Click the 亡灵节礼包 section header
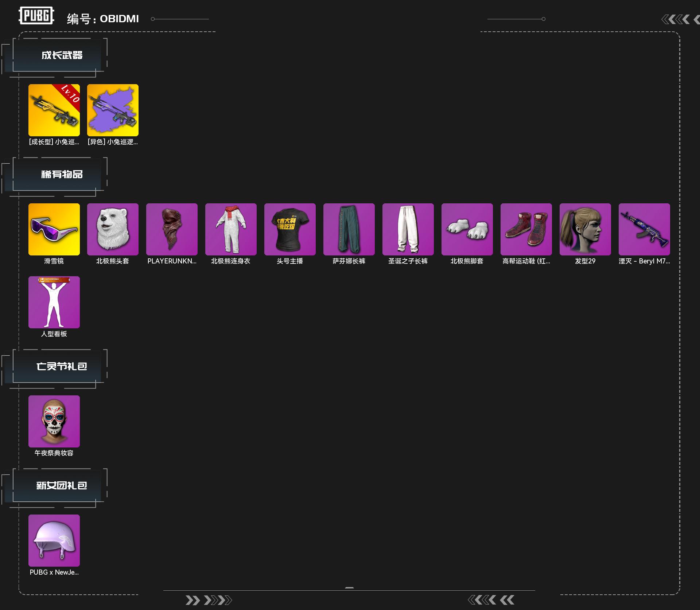The width and height of the screenshot is (700, 610). click(61, 367)
